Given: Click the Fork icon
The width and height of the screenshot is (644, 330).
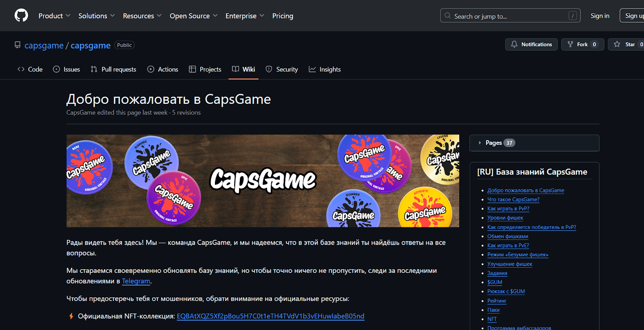Looking at the screenshot, I should click(x=570, y=44).
